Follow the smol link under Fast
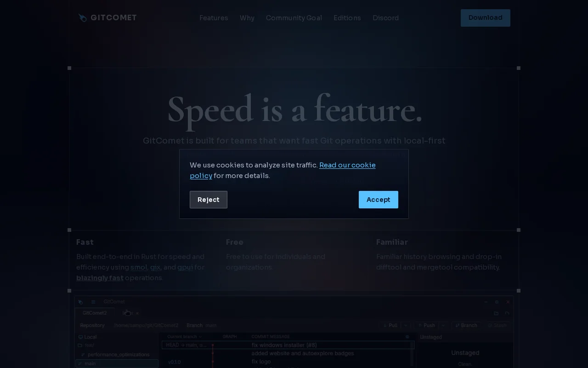 pyautogui.click(x=139, y=267)
